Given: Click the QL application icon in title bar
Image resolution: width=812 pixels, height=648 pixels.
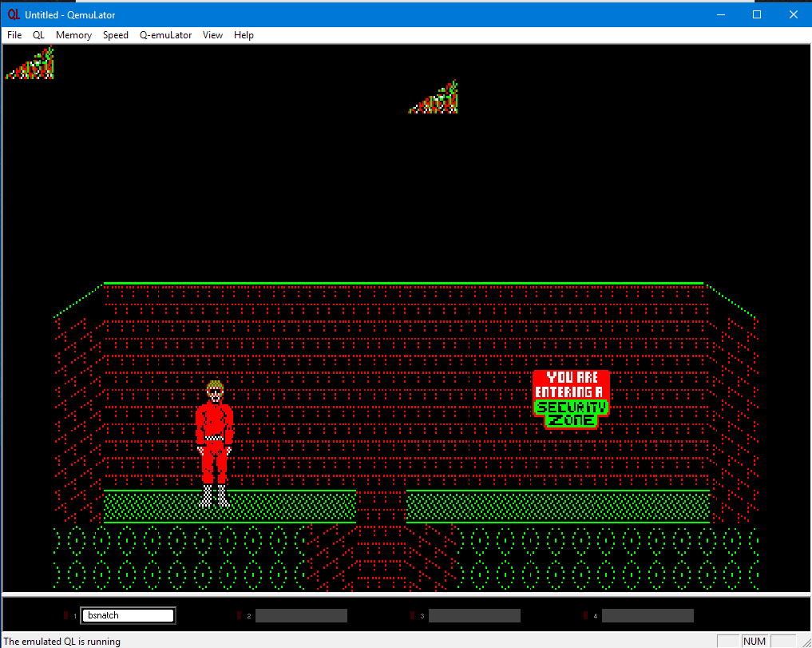Looking at the screenshot, I should 14,14.
